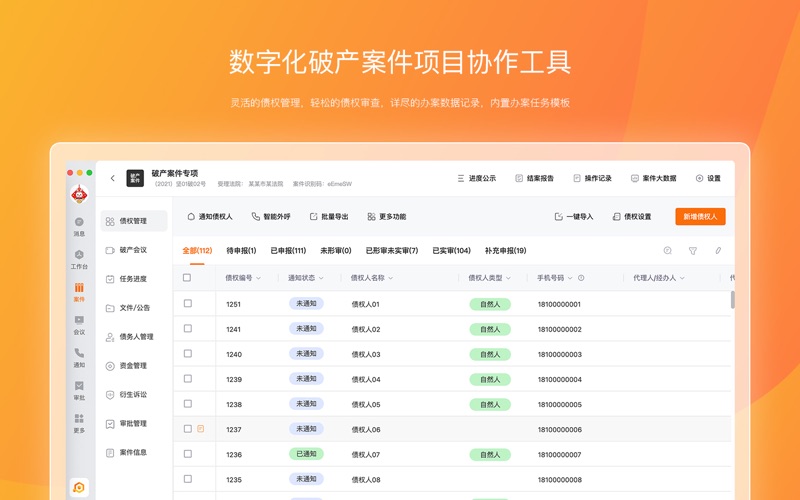Click the 一键导入 button
Screen dimensions: 800x500
(x=574, y=216)
